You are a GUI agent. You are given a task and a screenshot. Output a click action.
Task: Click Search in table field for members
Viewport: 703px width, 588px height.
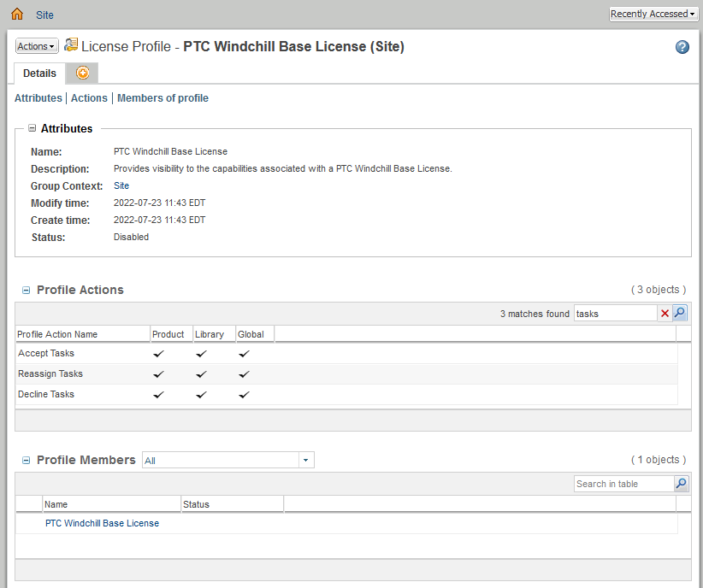[623, 484]
